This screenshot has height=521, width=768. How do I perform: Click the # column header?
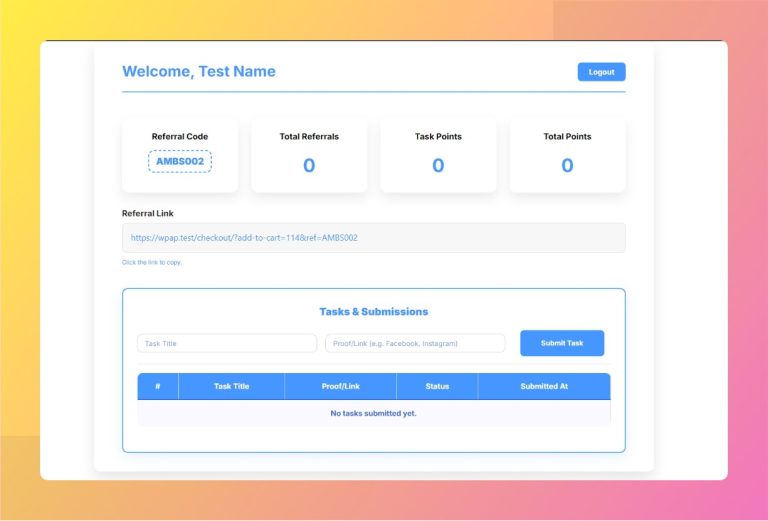[x=158, y=386]
